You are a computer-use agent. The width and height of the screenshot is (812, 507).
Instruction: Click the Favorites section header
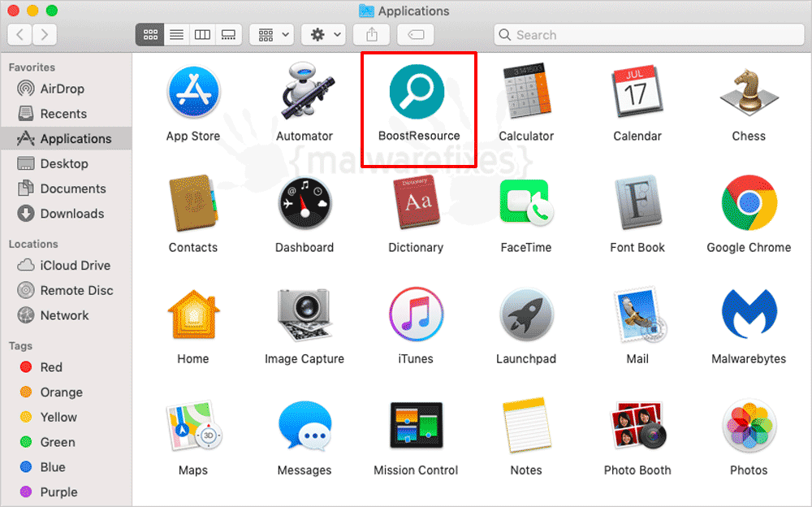pyautogui.click(x=32, y=67)
